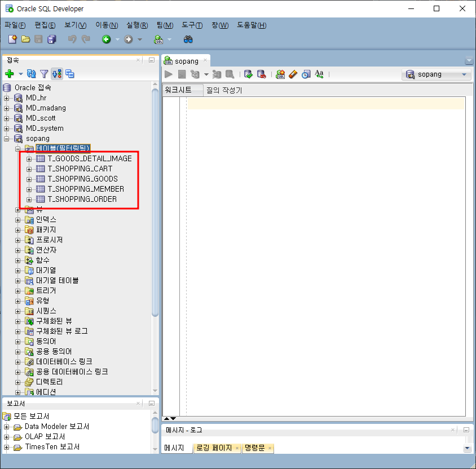Screen dimensions: 476x469
Task: Select the Data Modeler 보고서 item
Action: point(57,427)
